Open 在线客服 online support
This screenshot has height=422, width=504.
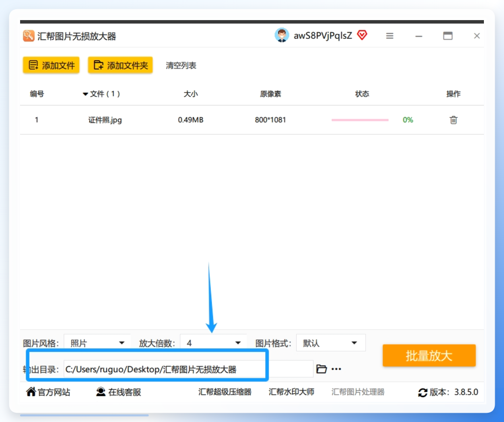coord(119,392)
